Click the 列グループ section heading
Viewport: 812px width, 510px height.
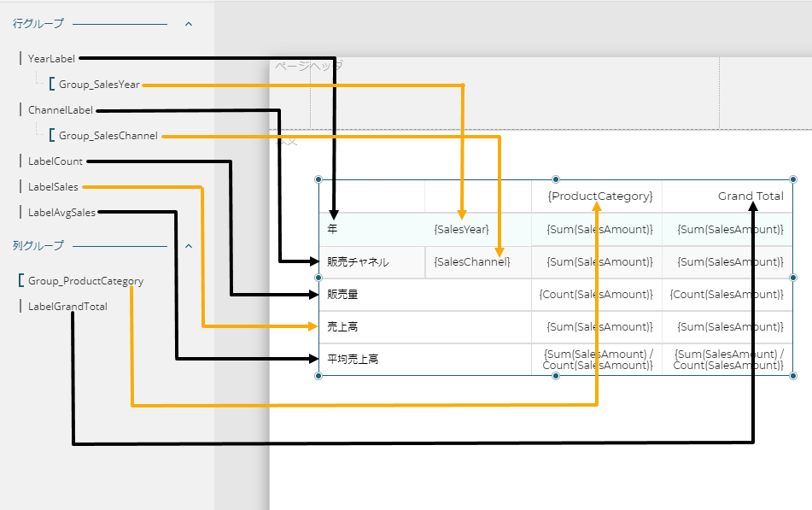(38, 246)
